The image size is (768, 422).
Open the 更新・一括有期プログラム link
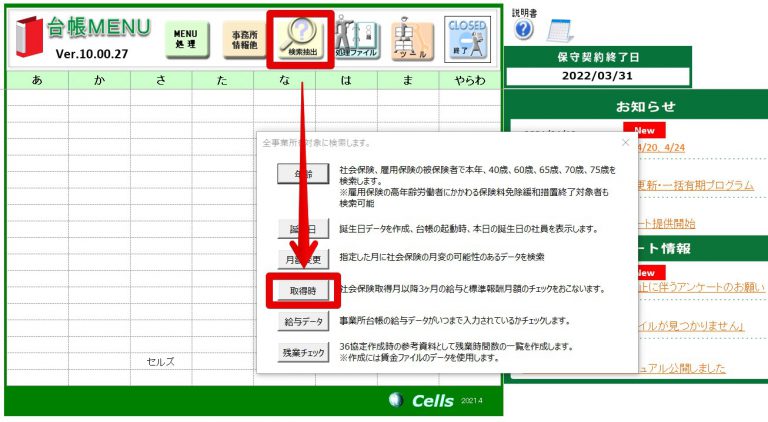[696, 185]
